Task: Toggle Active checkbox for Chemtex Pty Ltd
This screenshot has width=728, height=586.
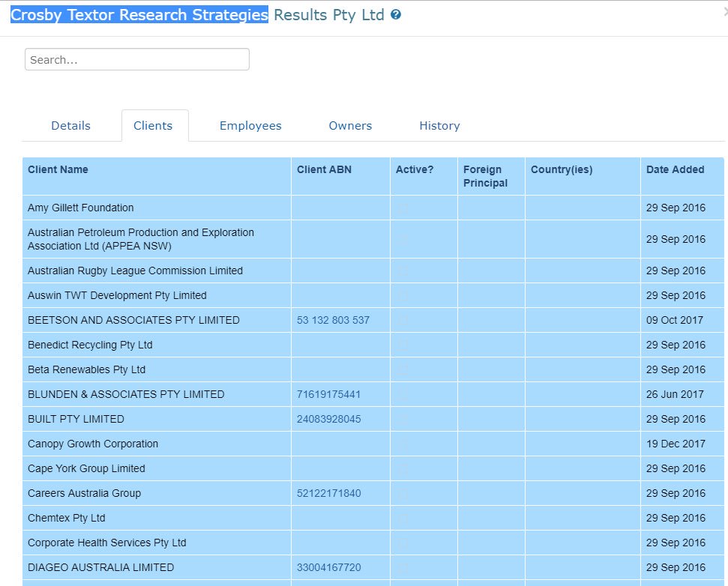Action: 403,519
